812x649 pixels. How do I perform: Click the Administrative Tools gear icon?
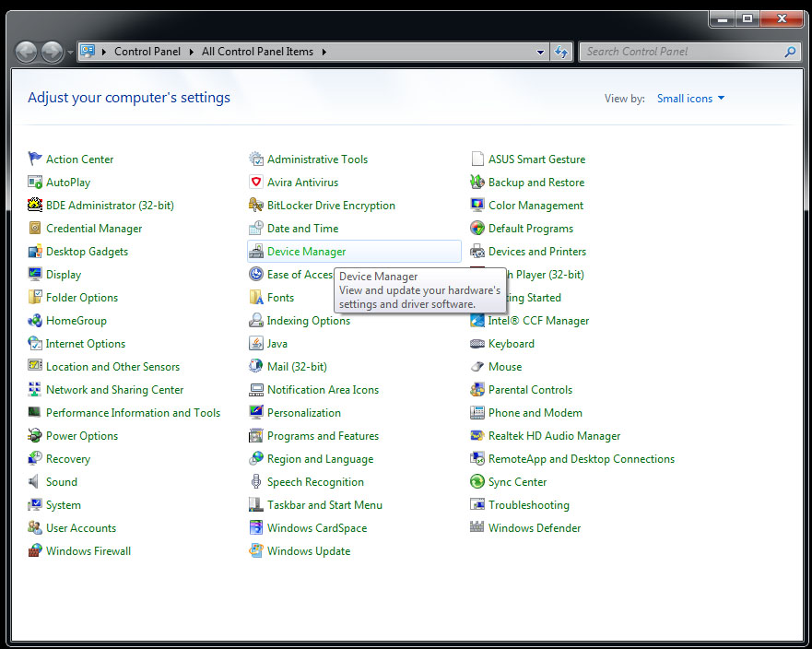[x=256, y=159]
